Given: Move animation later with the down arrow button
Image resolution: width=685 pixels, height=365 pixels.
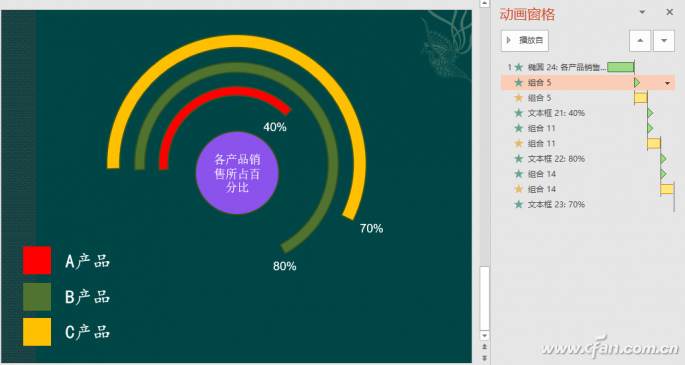Looking at the screenshot, I should tap(664, 41).
